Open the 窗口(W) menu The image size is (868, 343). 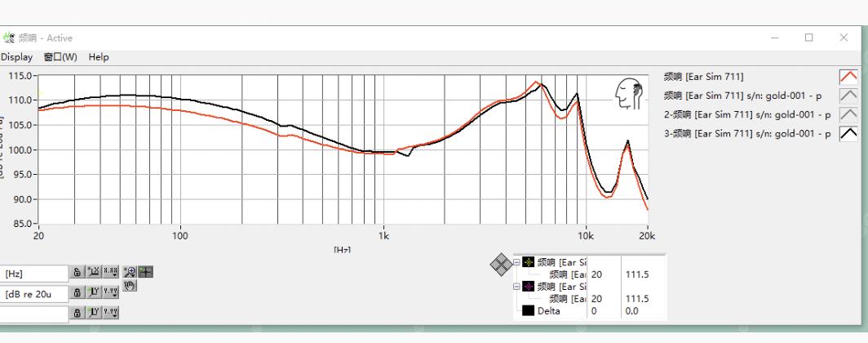(x=60, y=57)
